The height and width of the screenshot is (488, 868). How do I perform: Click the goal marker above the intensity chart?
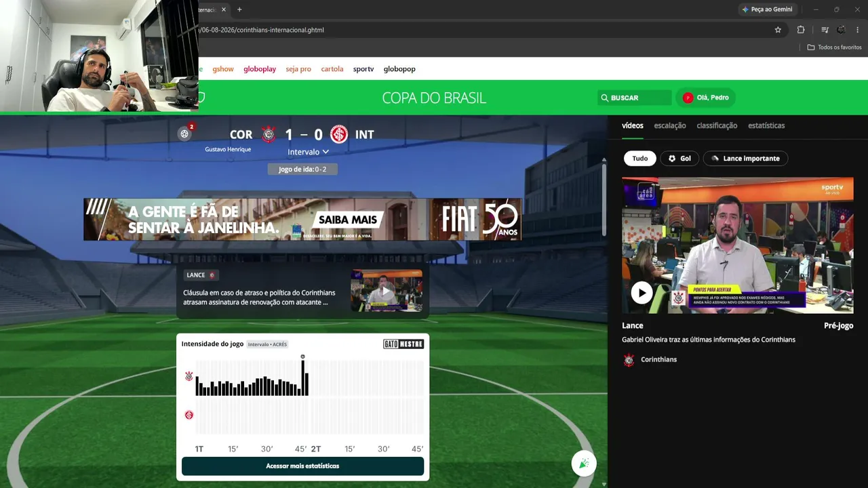[x=303, y=357]
